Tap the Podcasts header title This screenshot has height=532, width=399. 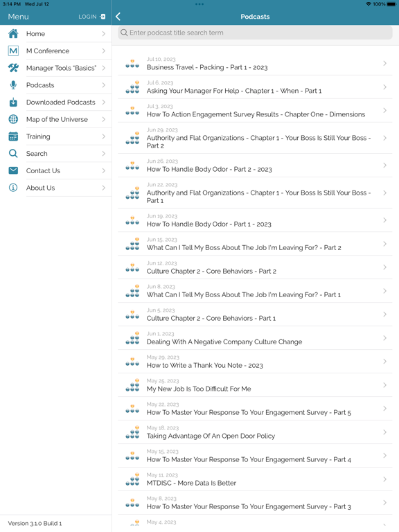point(255,17)
